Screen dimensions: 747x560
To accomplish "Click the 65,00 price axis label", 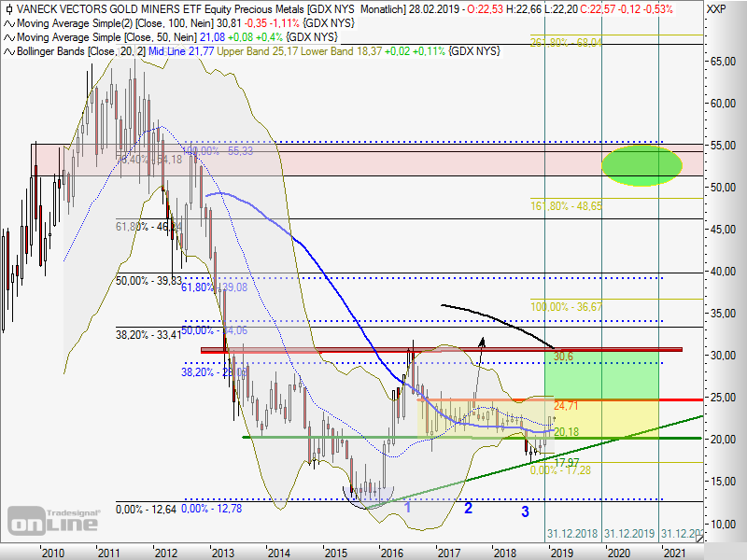I will click(723, 62).
